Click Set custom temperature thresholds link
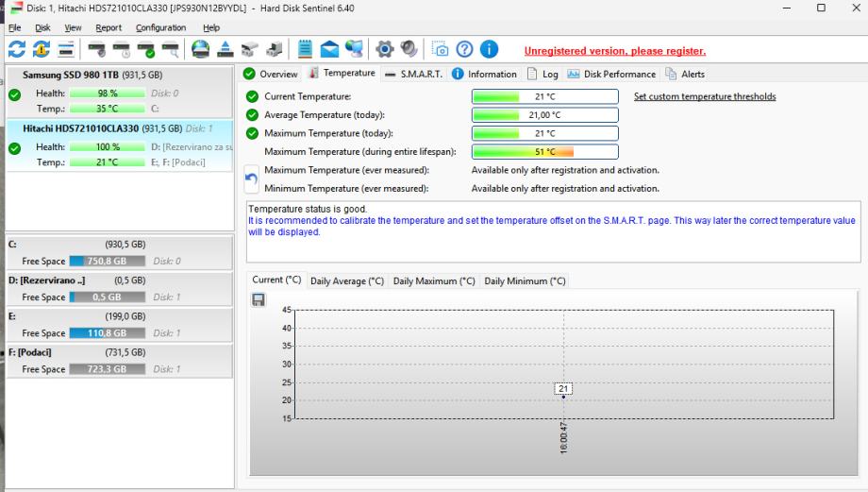This screenshot has height=492, width=868. 705,96
